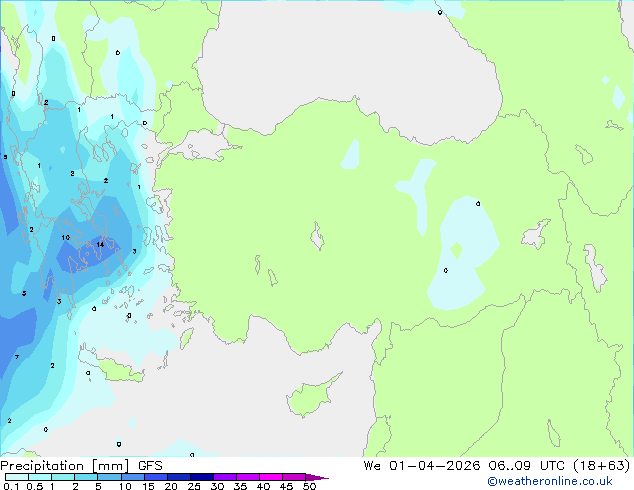634x490 pixels.
Task: Click the '45' label under the legend
Action: [286, 486]
